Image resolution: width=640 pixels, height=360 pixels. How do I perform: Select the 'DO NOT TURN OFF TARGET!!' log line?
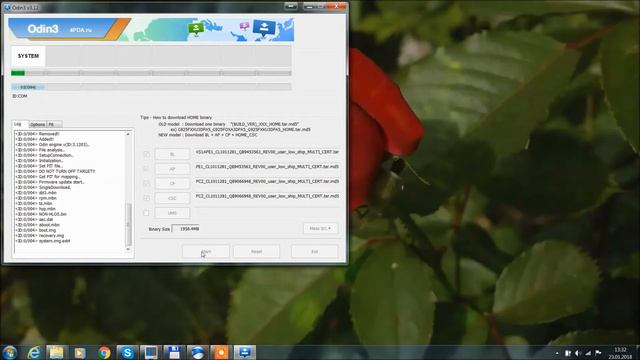point(55,171)
